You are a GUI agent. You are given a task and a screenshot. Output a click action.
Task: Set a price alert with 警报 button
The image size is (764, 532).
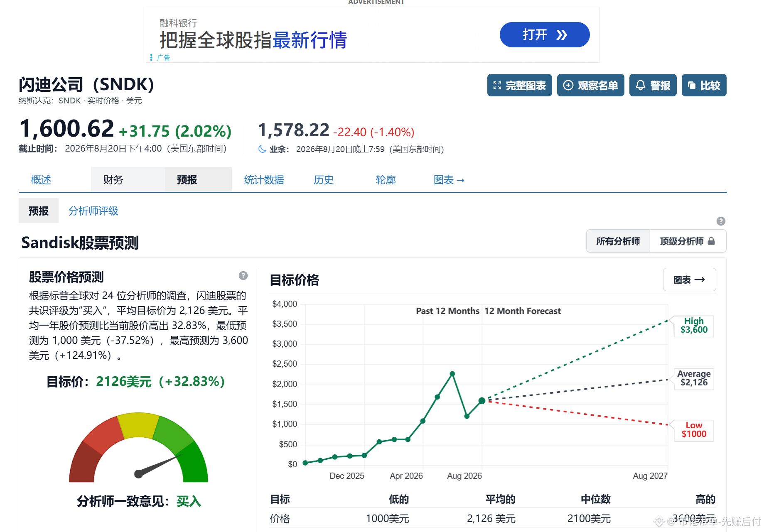653,85
